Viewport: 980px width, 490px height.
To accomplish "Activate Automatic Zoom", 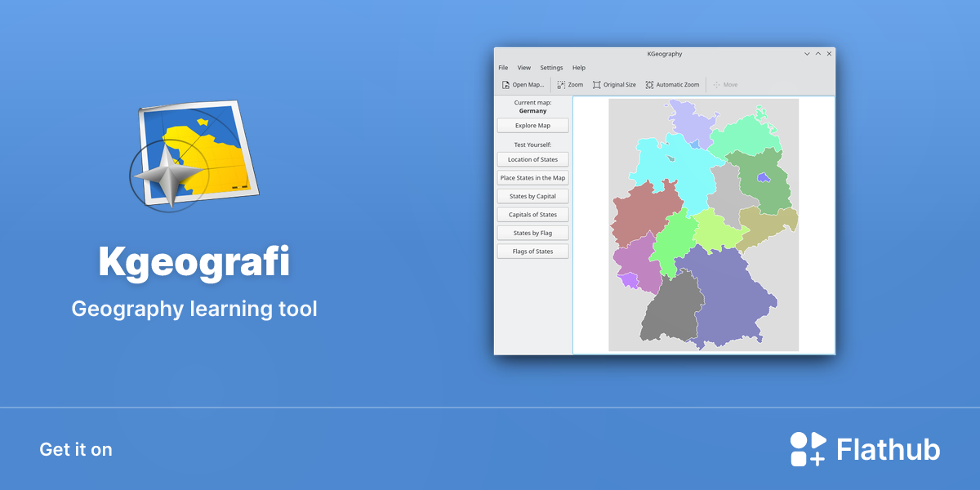I will coord(672,85).
